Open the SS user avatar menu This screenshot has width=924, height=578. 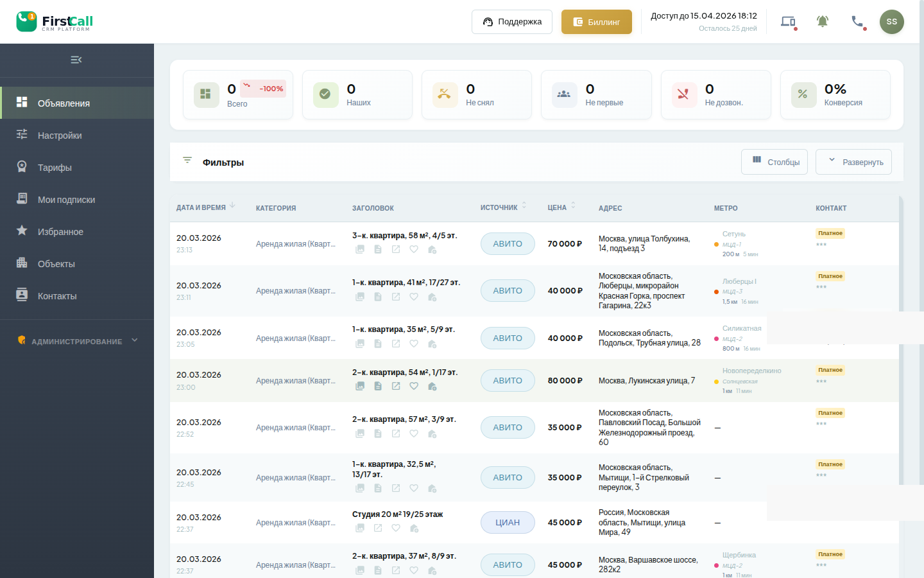[x=891, y=21]
